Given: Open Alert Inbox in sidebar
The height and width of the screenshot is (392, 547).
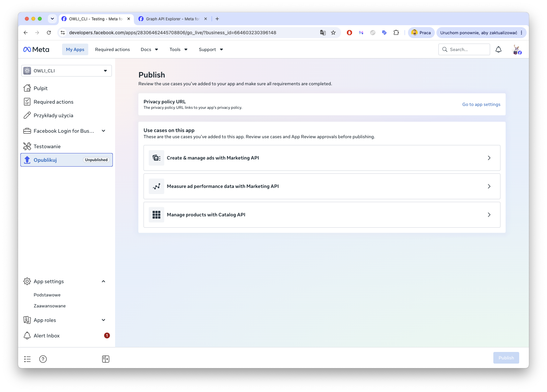Looking at the screenshot, I should 67,335.
